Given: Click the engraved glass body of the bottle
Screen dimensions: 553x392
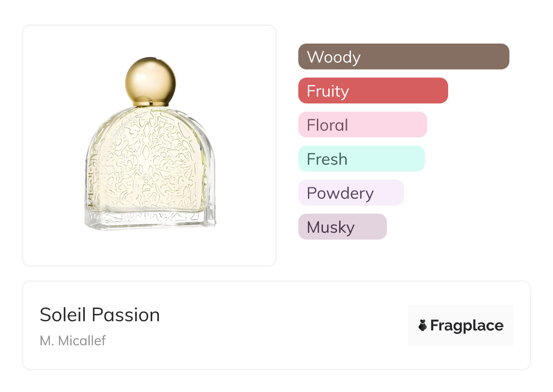Looking at the screenshot, I should point(150,163).
